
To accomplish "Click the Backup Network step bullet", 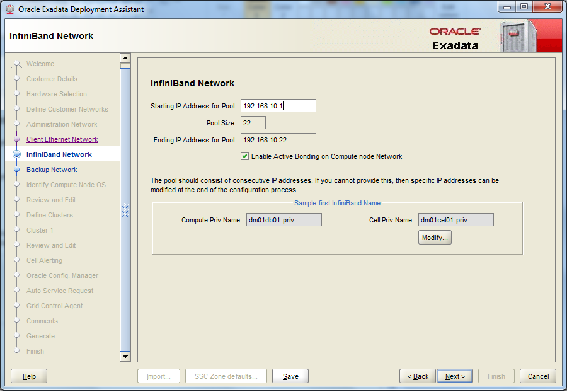I will (16, 170).
